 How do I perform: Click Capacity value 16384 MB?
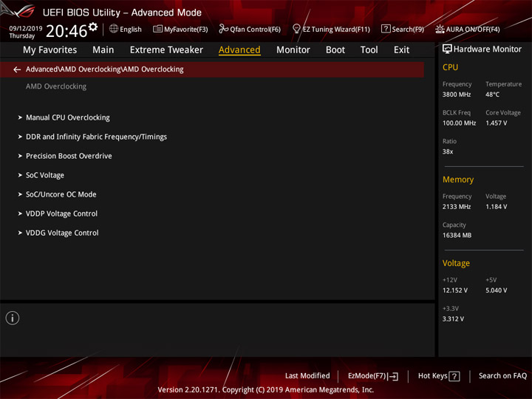[x=457, y=235]
